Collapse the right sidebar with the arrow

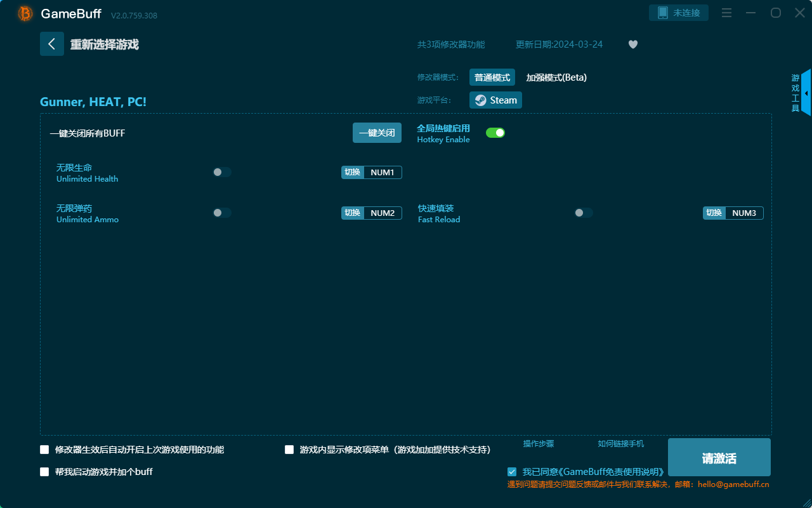(x=807, y=93)
